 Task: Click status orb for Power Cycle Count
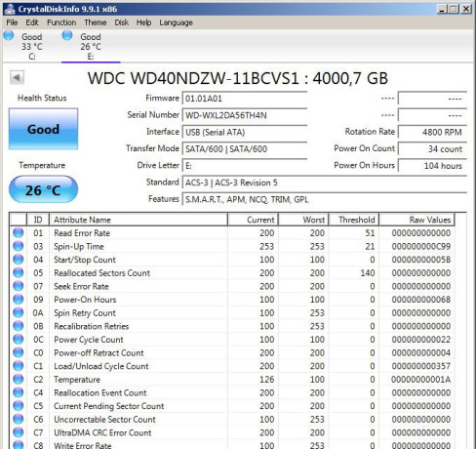click(19, 340)
